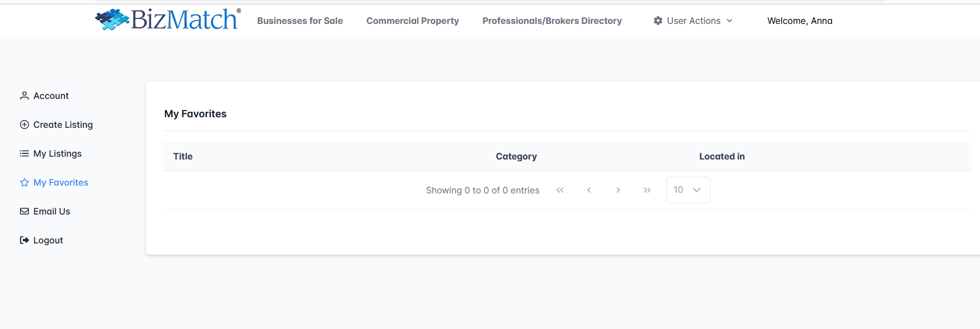Jump to last page of entries
The height and width of the screenshot is (329, 980).
pos(647,190)
